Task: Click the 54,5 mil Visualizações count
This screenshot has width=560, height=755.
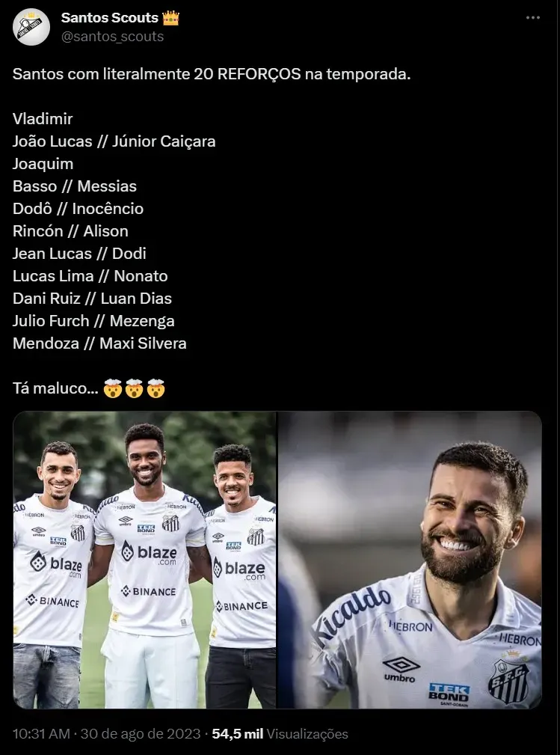Action: 280,734
